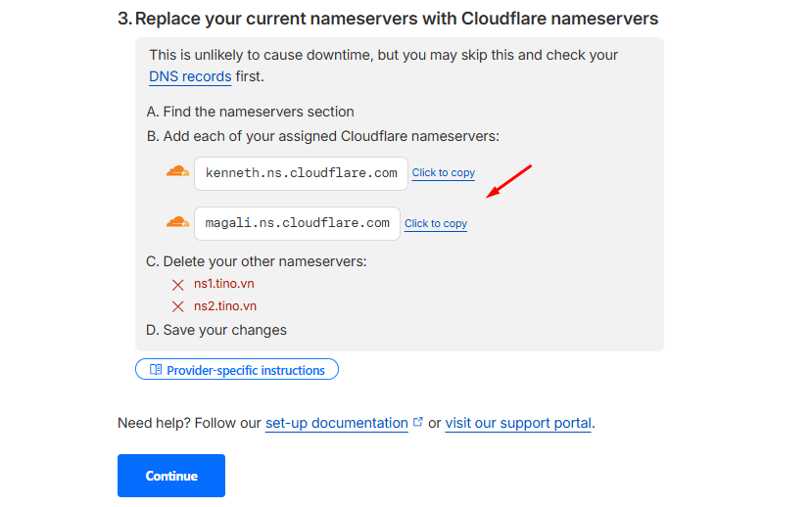This screenshot has width=812, height=507.
Task: Click the book icon in Provider-specific instructions
Action: [156, 369]
